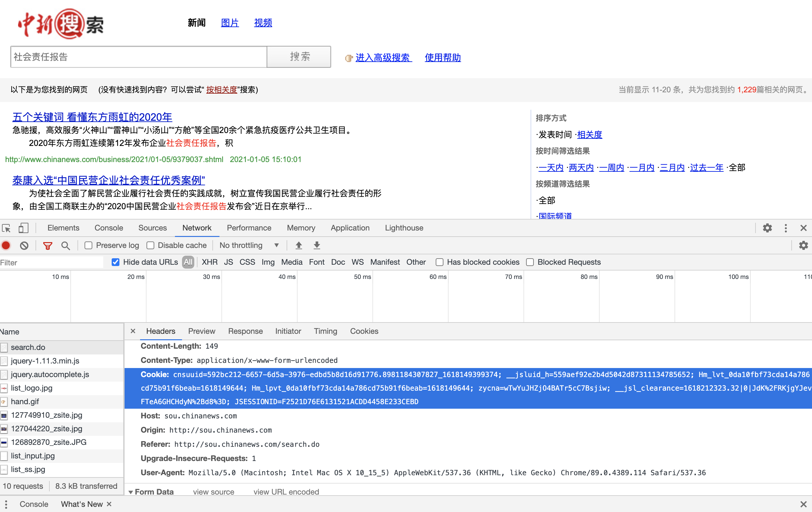Viewport: 812px width, 512px height.
Task: Filter requests to XHR only
Action: tap(209, 262)
